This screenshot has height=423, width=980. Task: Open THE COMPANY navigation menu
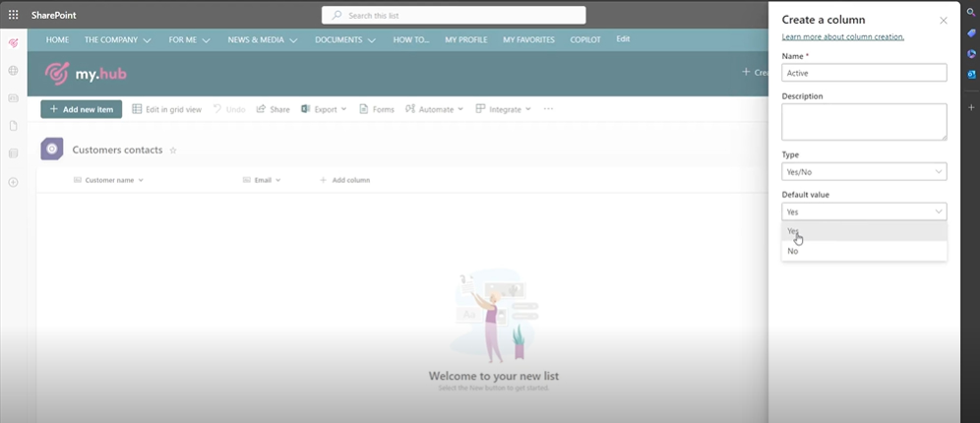117,39
